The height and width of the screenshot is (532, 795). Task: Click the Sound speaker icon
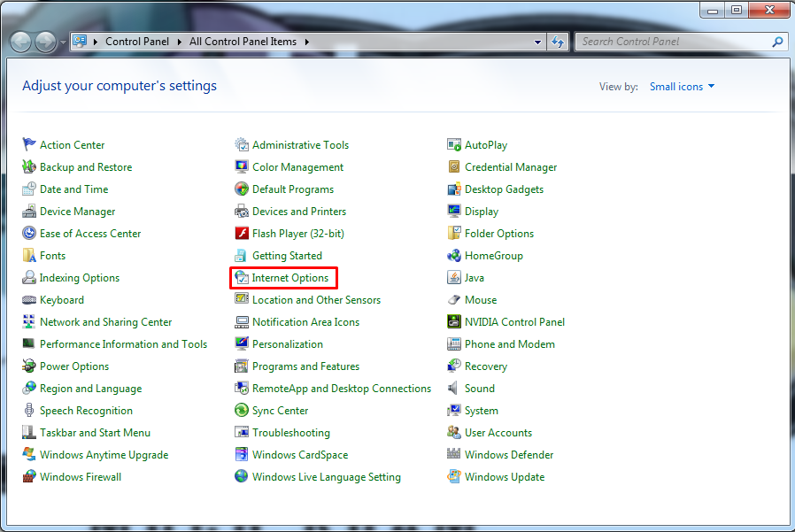pos(454,389)
